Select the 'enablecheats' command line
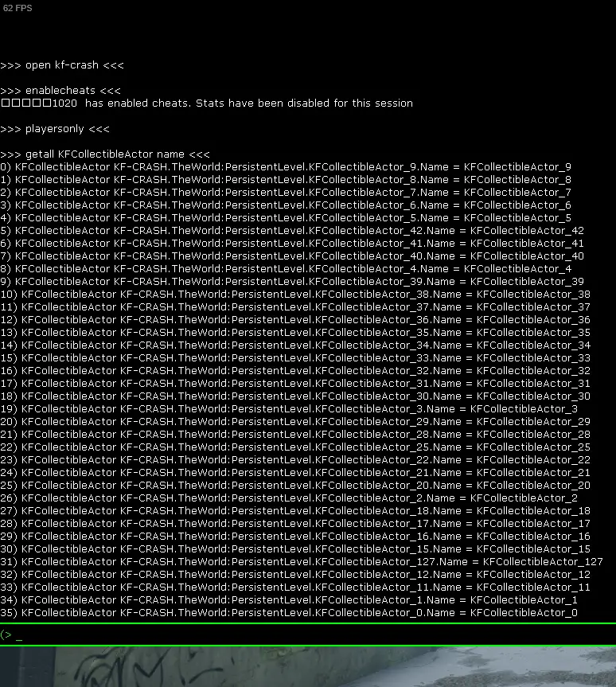The image size is (616, 687). point(60,91)
